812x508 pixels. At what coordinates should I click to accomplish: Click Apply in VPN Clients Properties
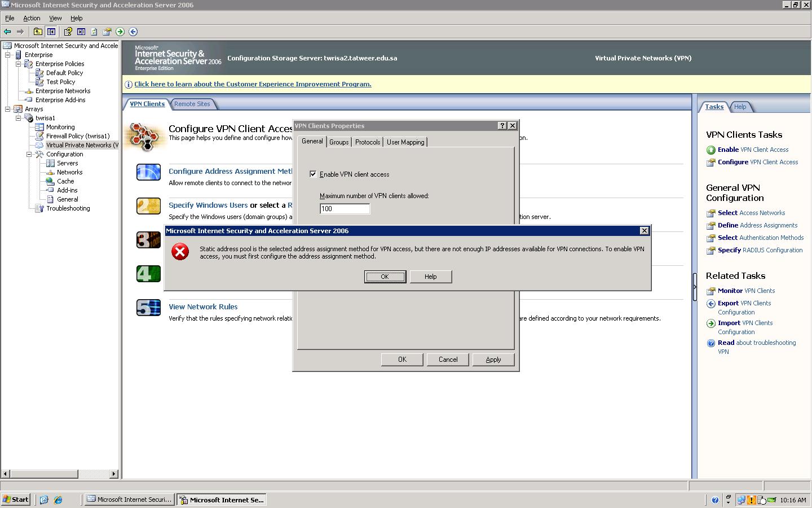coord(493,360)
